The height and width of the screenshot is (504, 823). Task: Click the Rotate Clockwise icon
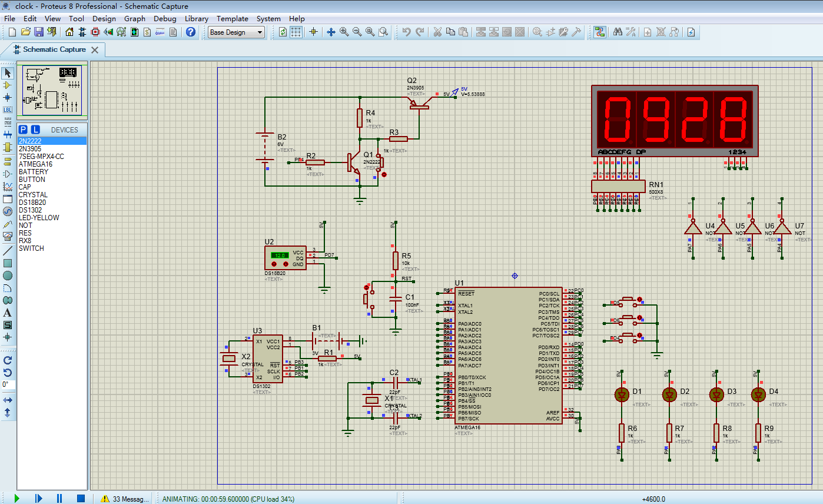(x=8, y=360)
